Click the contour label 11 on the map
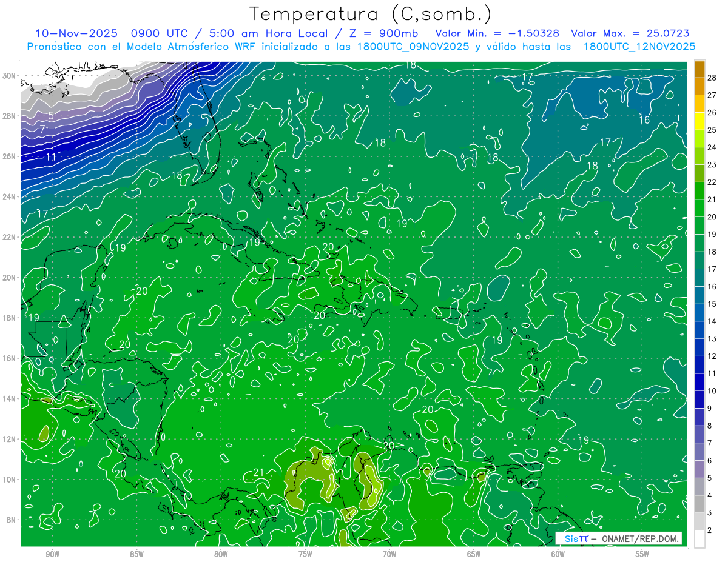Screen dimensions: 728x562 click(x=51, y=157)
